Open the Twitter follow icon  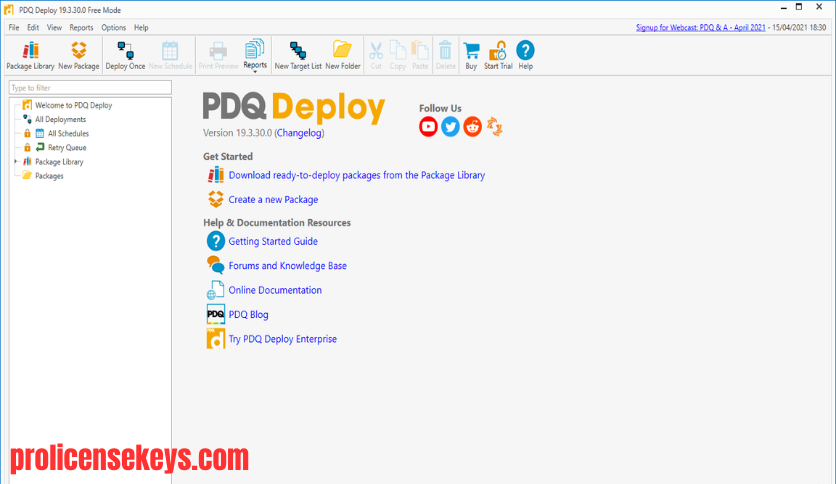pos(451,127)
